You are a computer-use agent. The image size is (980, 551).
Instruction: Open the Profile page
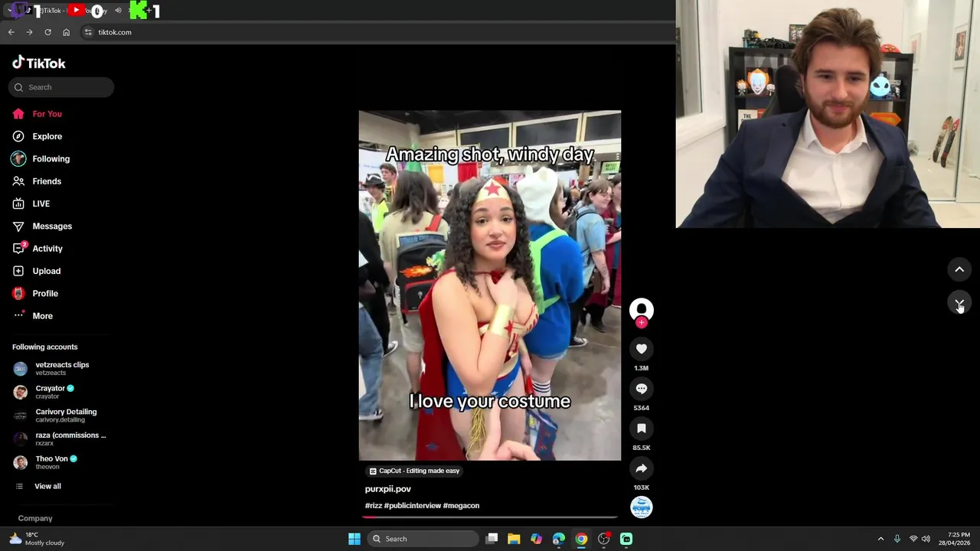pos(34,294)
